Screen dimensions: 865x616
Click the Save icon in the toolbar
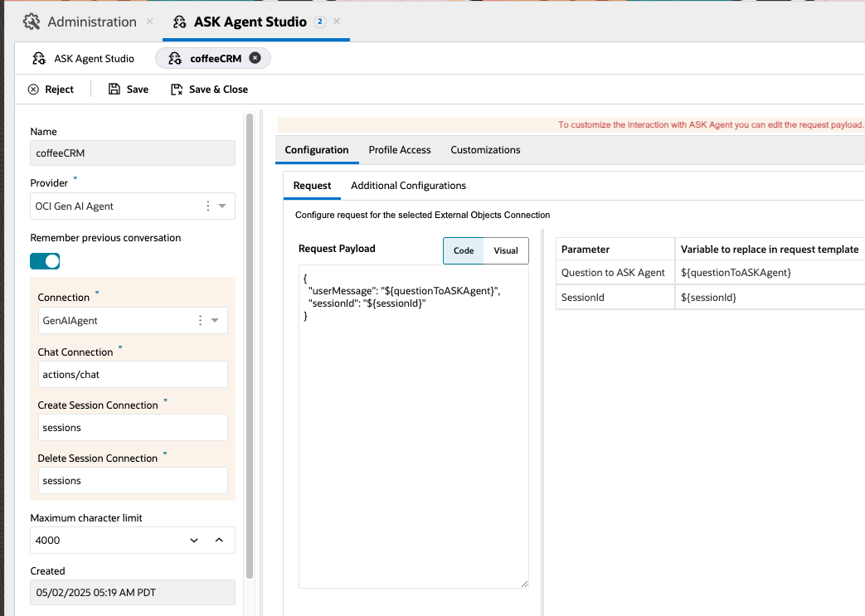coord(112,89)
